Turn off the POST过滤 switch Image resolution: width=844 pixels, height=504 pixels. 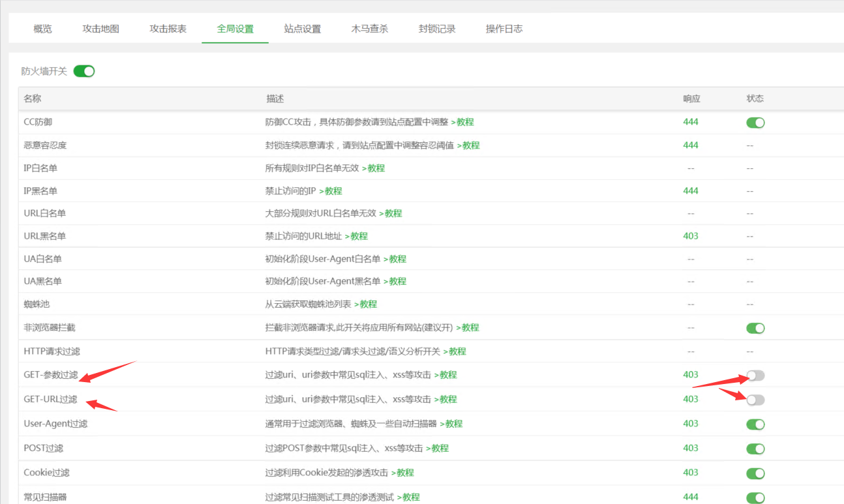tap(755, 449)
